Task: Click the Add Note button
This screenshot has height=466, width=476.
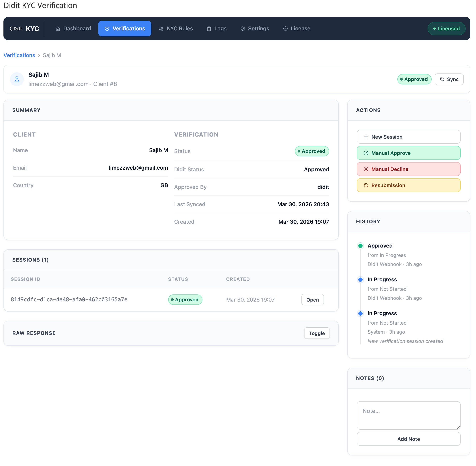Action: click(408, 439)
